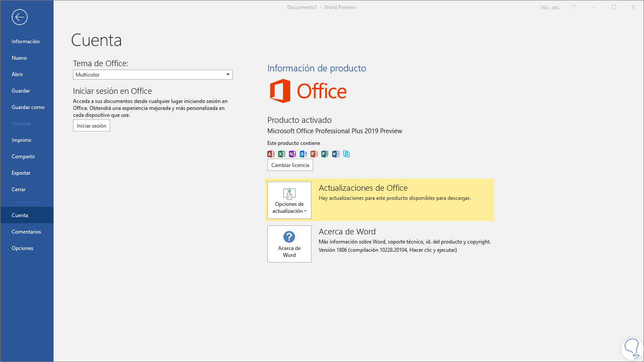The height and width of the screenshot is (362, 644).
Task: Click the Acerca de Word button
Action: coord(289,244)
